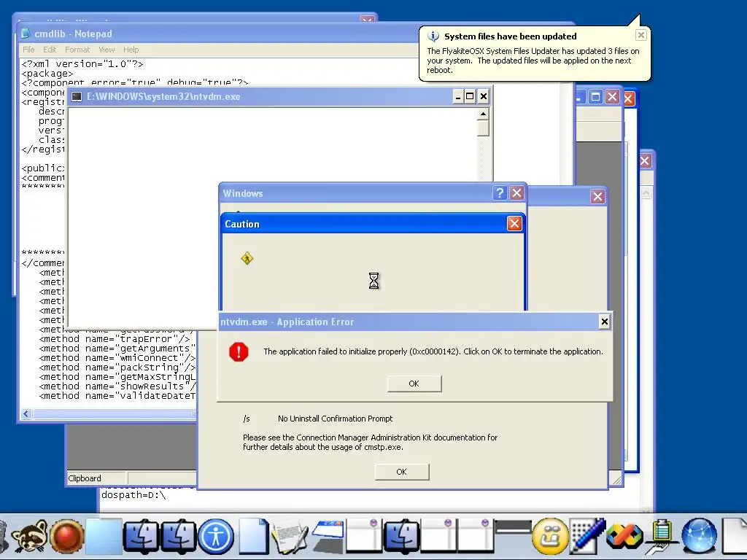
Task: Open the Edit menu in Notepad
Action: coord(50,50)
